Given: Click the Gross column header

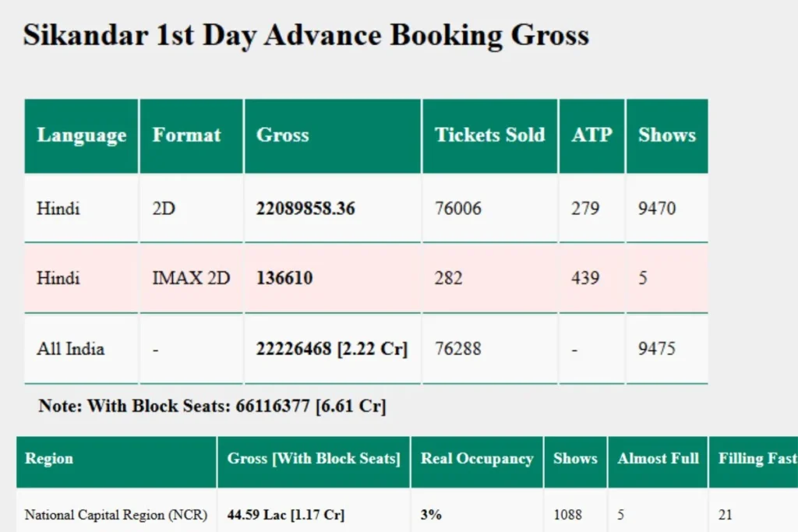Looking at the screenshot, I should pos(282,136).
